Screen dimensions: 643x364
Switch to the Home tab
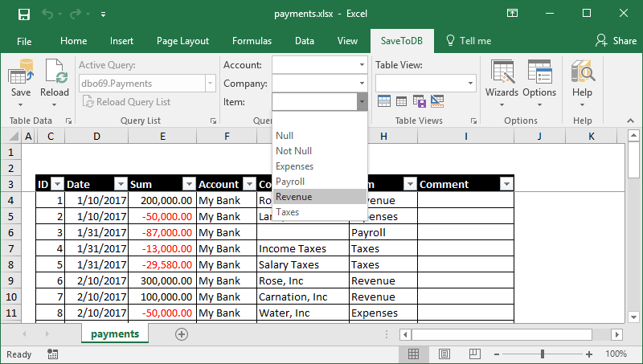(73, 41)
